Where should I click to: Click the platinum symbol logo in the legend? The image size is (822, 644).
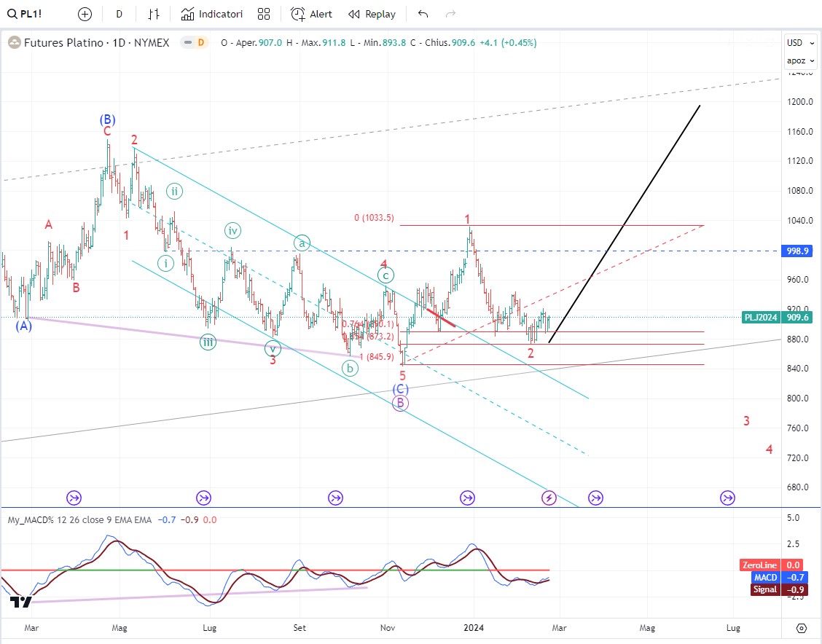pos(15,43)
